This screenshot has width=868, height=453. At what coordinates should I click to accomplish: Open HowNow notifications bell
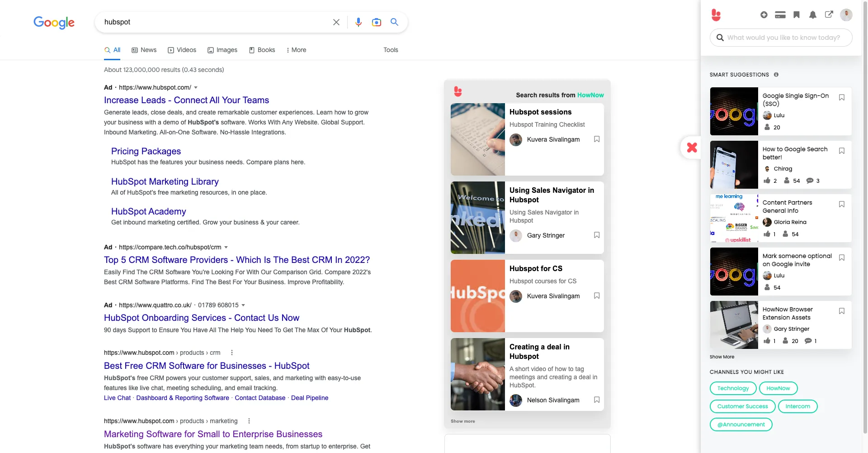813,15
